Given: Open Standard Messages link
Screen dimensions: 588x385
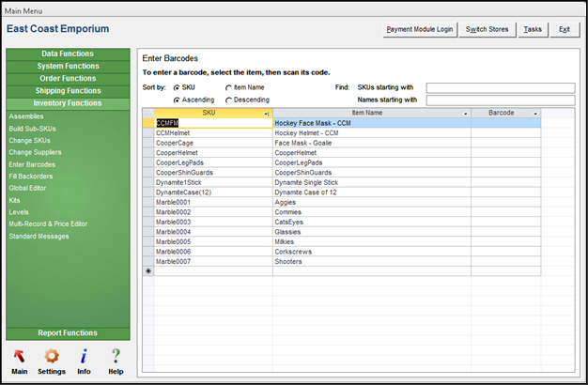Looking at the screenshot, I should pyautogui.click(x=39, y=237).
